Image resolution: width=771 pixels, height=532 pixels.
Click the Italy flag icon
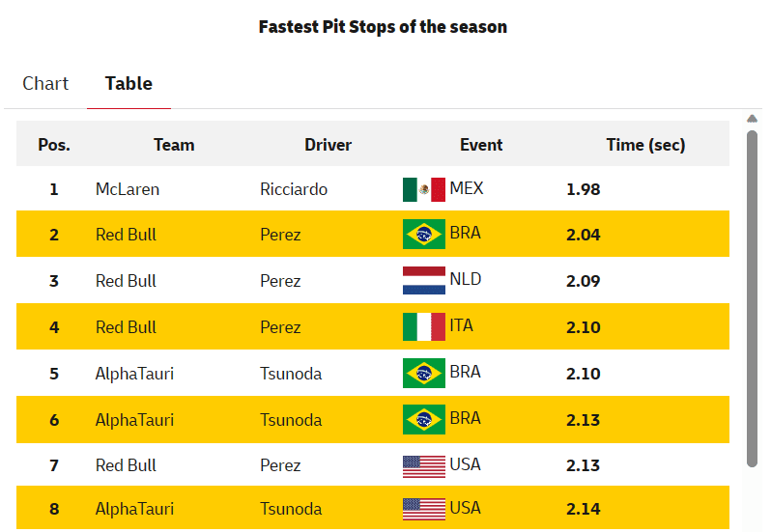coord(423,327)
